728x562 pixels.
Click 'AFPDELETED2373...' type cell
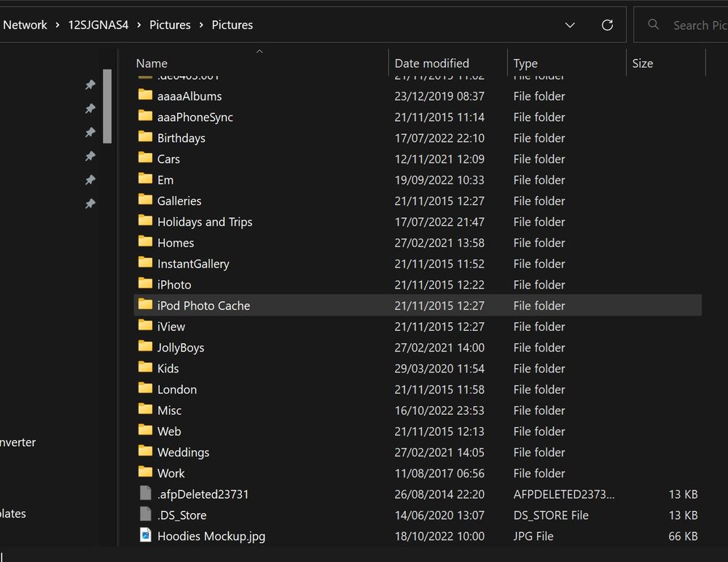pyautogui.click(x=563, y=495)
